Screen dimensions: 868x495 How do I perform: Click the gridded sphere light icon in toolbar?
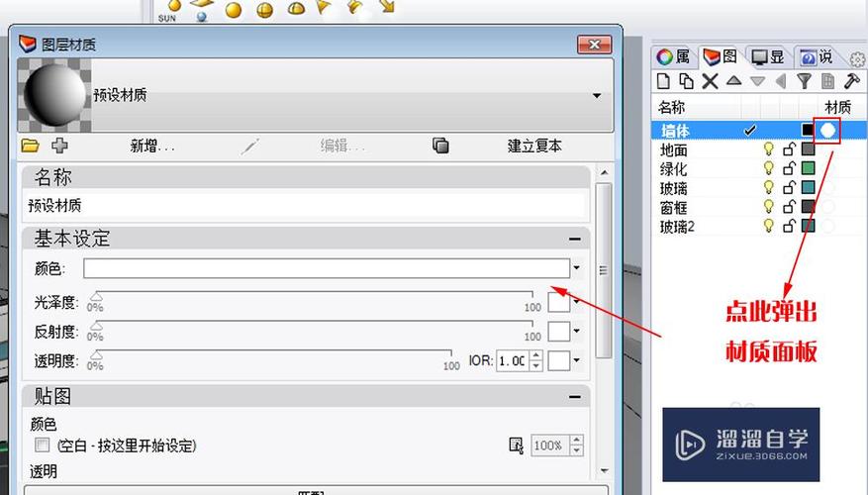[x=265, y=10]
